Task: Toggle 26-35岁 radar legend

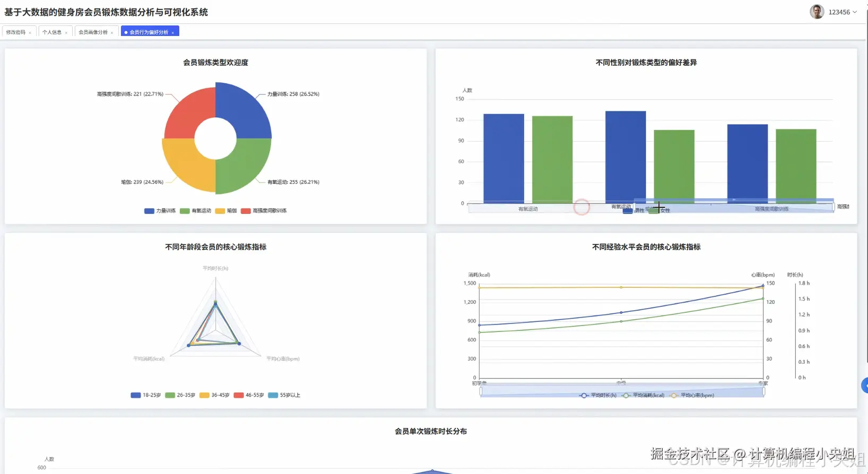Action: (x=180, y=396)
